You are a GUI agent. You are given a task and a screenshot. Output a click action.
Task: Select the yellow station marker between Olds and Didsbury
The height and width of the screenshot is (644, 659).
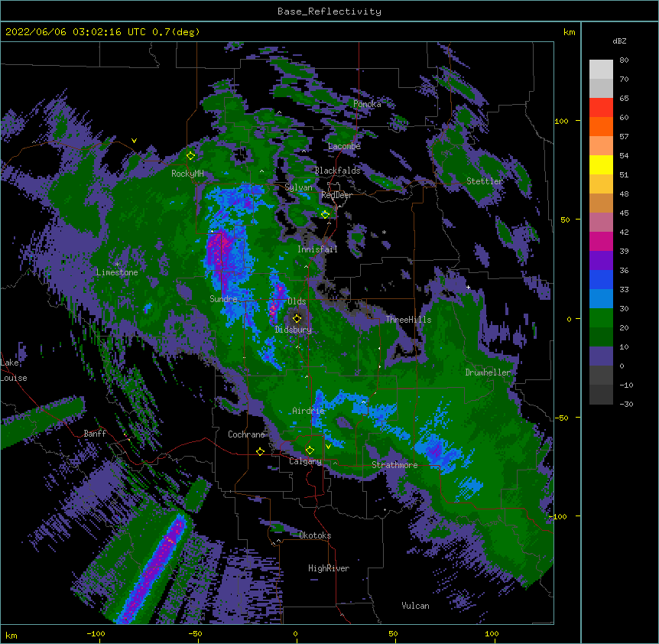(297, 318)
